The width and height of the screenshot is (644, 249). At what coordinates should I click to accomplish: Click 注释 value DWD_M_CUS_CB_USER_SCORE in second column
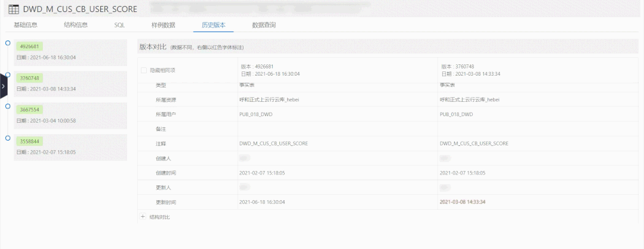474,144
